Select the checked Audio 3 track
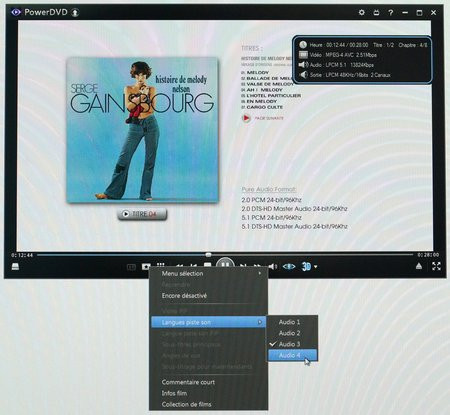This screenshot has width=450, height=415. click(293, 344)
